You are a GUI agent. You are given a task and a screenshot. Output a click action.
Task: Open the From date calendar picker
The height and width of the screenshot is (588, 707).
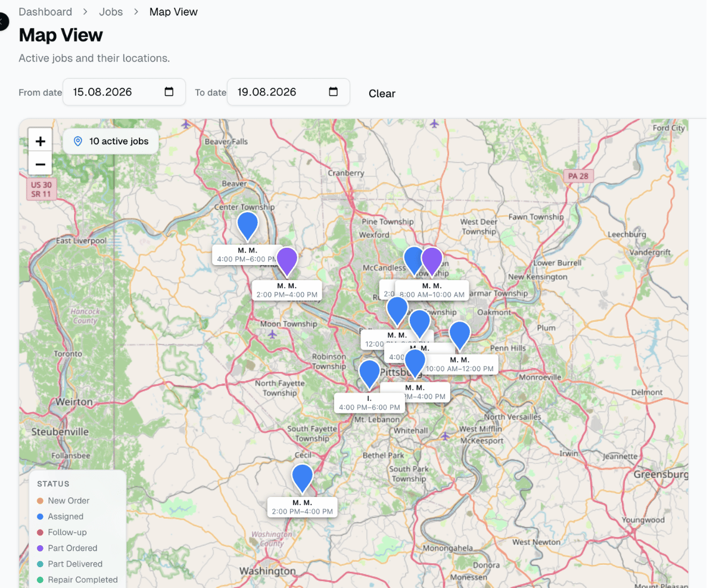pyautogui.click(x=169, y=92)
